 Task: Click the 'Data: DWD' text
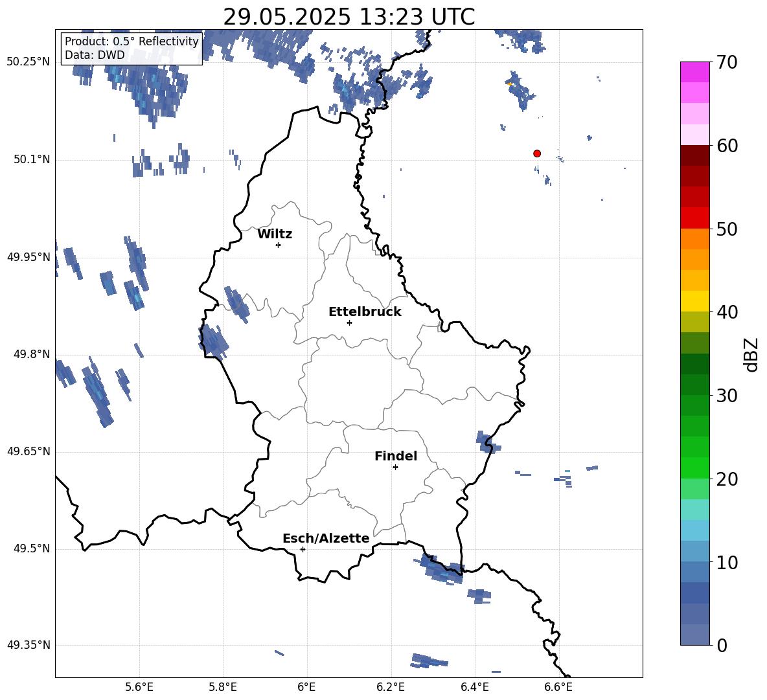(x=95, y=55)
